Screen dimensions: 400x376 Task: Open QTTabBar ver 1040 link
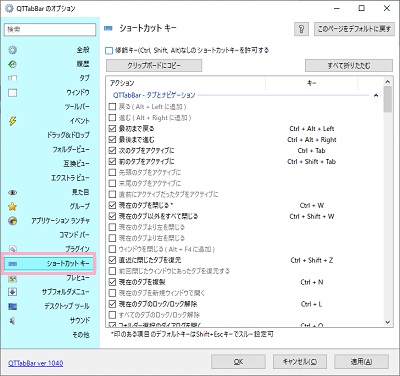coord(36,363)
